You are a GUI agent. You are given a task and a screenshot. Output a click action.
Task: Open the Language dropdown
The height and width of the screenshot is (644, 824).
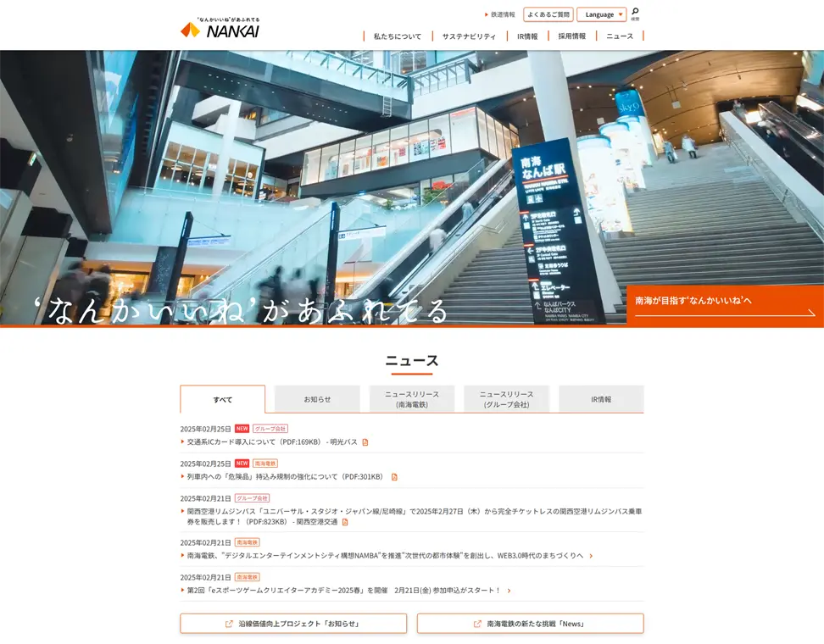point(602,14)
